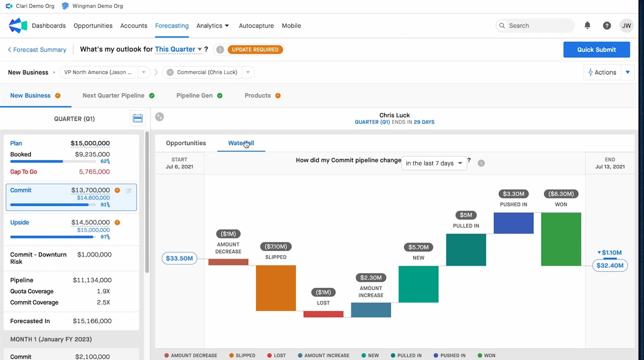Toggle the Amount Decrease legend item
The image size is (644, 360).
tap(191, 356)
